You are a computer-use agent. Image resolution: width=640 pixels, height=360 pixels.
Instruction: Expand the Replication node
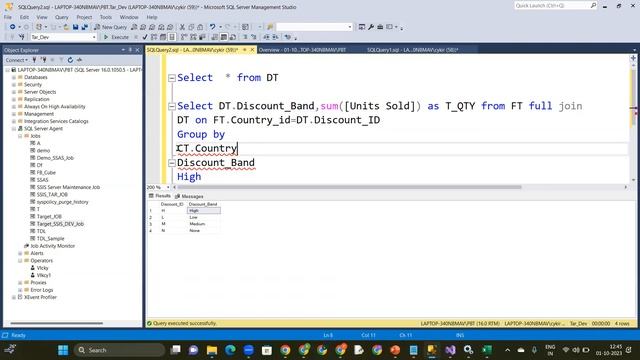point(14,99)
